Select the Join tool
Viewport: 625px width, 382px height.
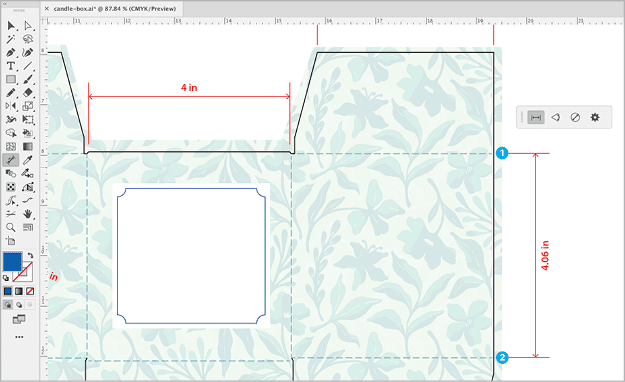(28, 201)
